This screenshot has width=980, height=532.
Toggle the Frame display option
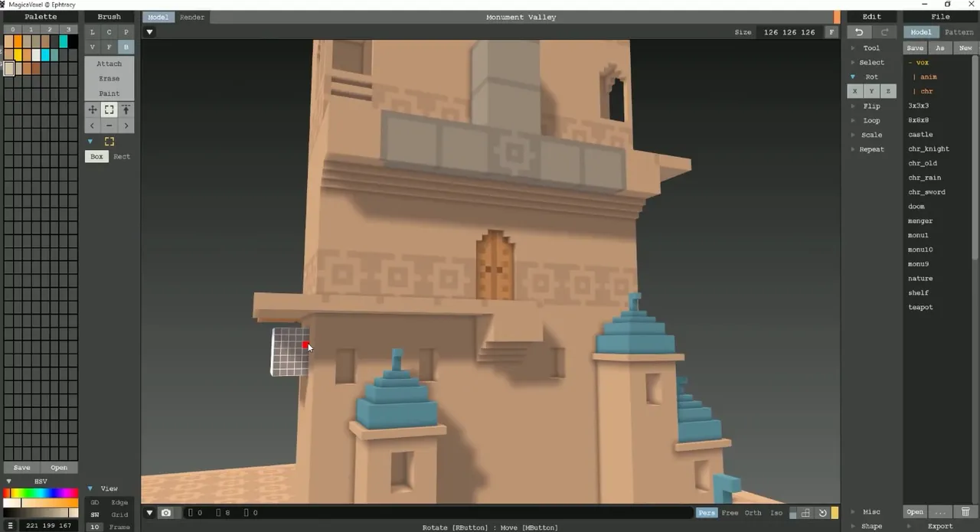(119, 527)
